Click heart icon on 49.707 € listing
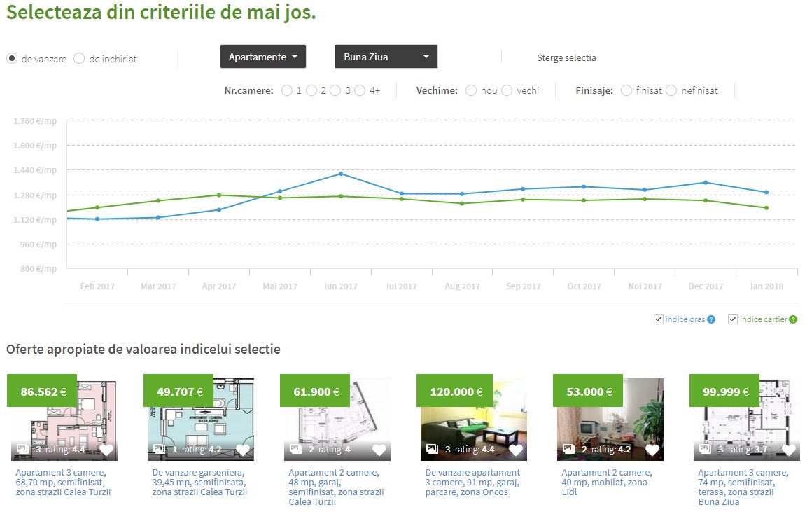Image resolution: width=812 pixels, height=512 pixels. (x=243, y=450)
